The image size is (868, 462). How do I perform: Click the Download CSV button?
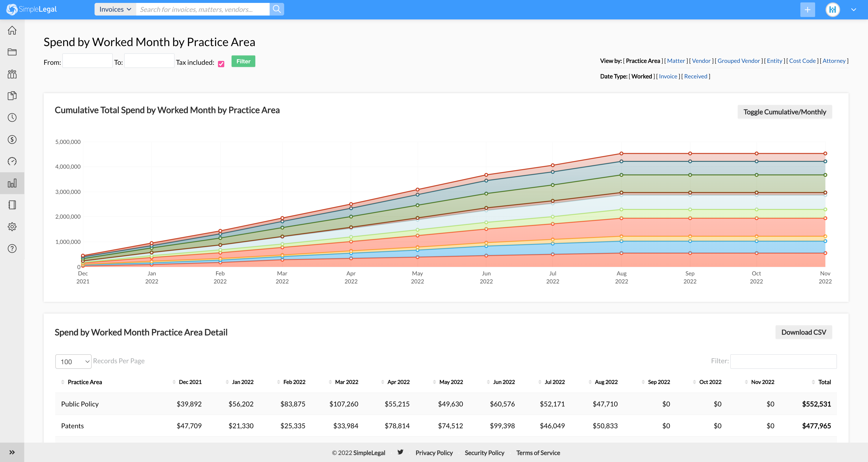803,332
